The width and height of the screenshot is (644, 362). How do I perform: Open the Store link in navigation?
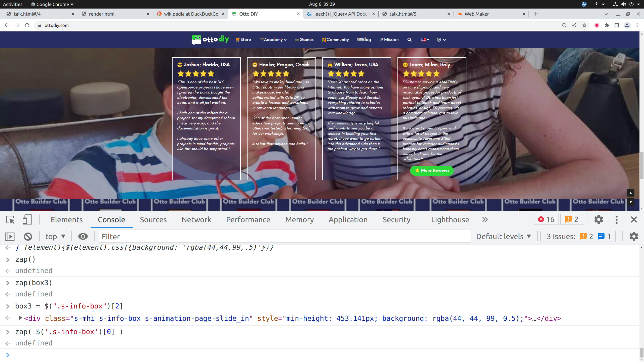[x=243, y=40]
